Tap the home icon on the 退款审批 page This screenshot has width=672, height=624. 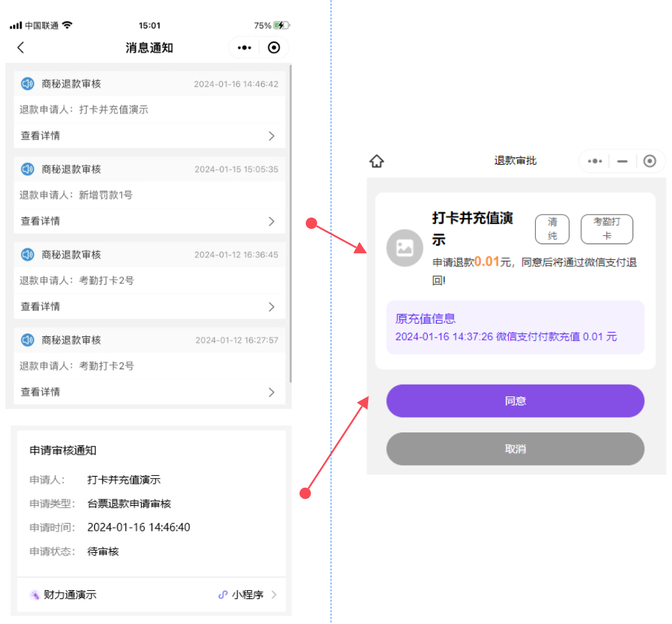tap(376, 161)
